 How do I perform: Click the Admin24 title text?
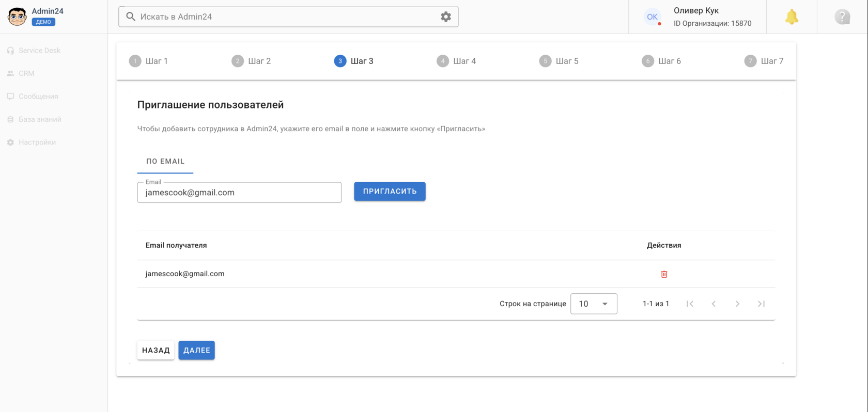[48, 11]
